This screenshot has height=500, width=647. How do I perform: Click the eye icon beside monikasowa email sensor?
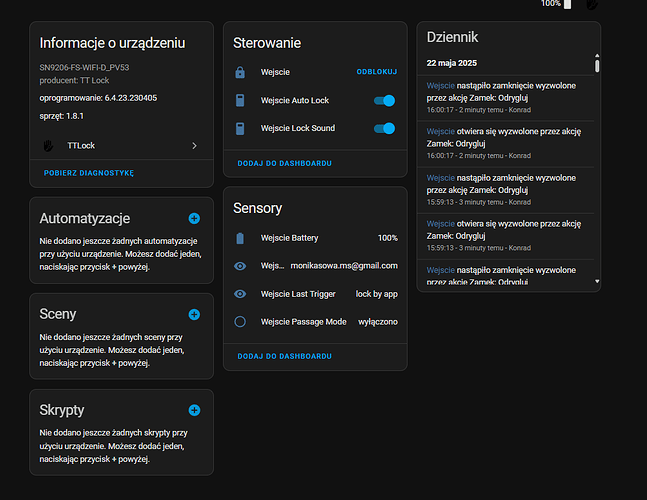(x=240, y=266)
